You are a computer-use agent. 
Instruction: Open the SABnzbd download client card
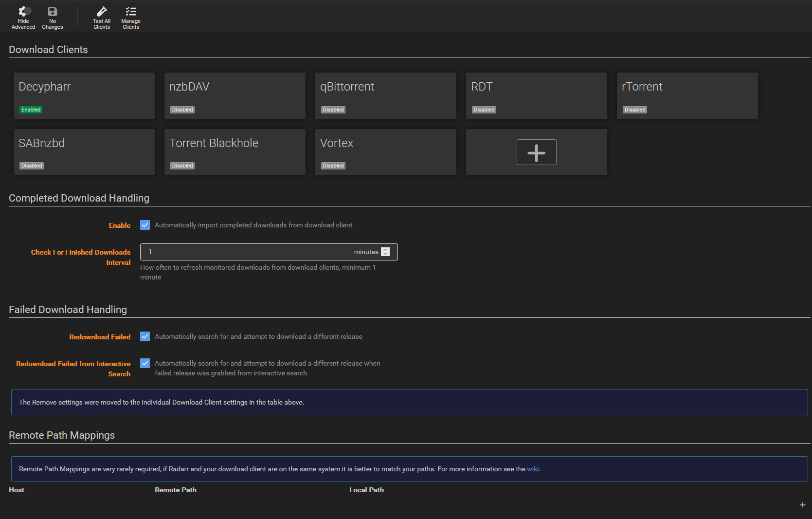coord(84,152)
